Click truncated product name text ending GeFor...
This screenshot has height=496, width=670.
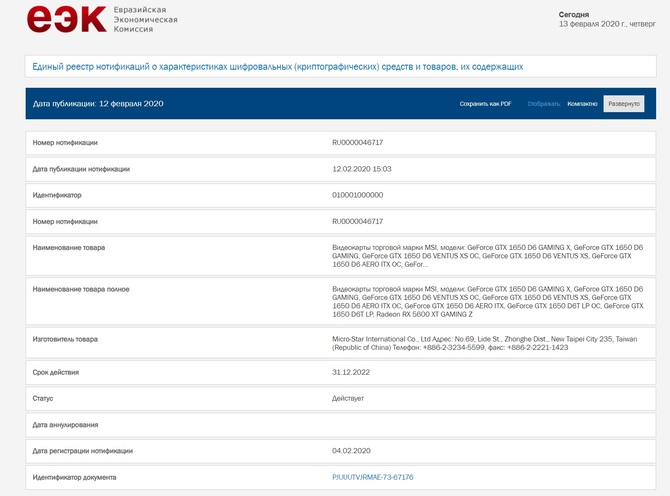[488, 256]
